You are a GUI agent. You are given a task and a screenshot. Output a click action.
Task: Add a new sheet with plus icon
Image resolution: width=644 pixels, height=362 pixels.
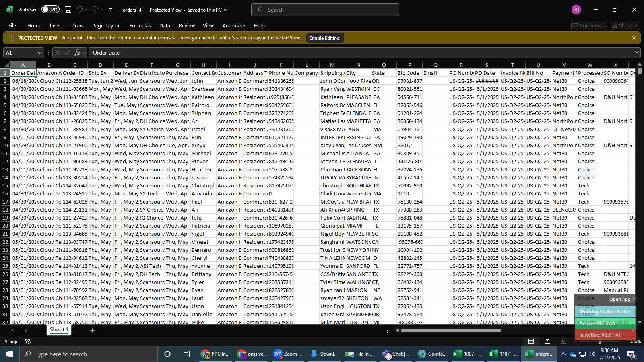pos(92,330)
